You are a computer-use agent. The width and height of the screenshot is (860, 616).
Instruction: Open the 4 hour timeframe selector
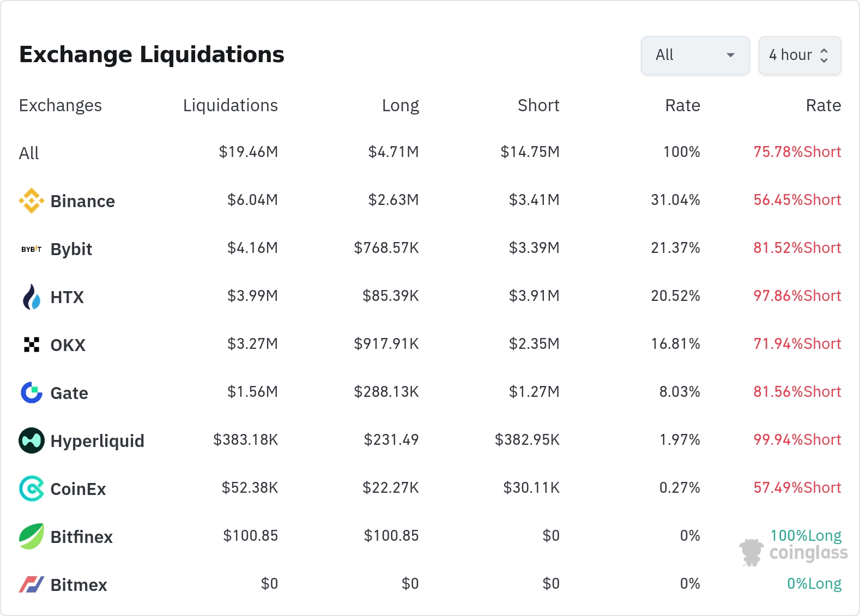800,55
